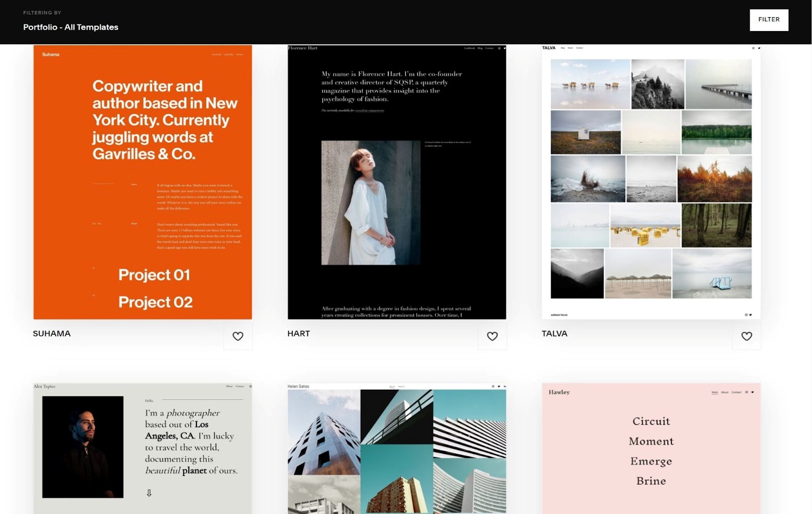The image size is (812, 514).
Task: Click the Twitter icon in the TALVA header
Action: click(759, 48)
